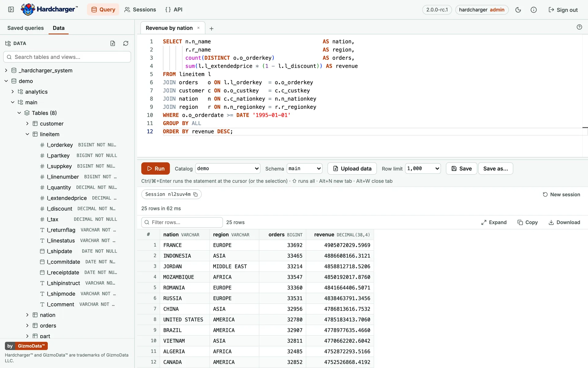Open the Sessions page
This screenshot has width=588, height=368.
click(140, 10)
